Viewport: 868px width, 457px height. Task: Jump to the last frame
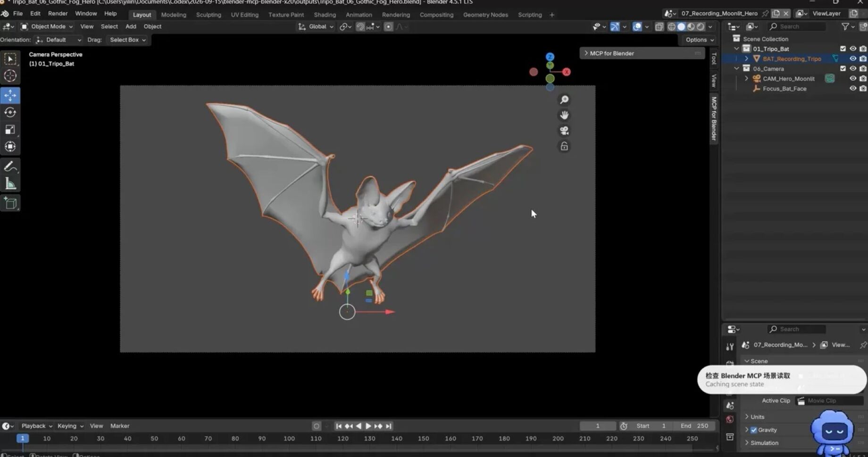tap(388, 426)
